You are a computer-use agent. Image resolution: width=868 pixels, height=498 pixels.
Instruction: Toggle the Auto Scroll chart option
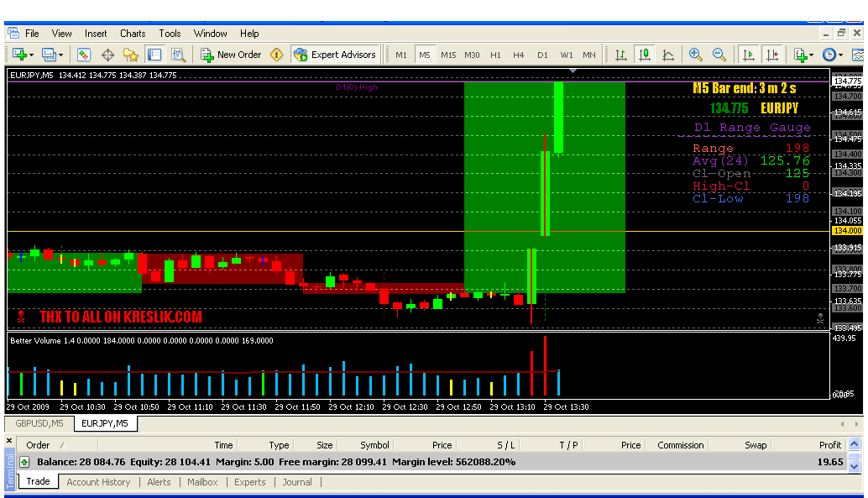click(x=748, y=55)
